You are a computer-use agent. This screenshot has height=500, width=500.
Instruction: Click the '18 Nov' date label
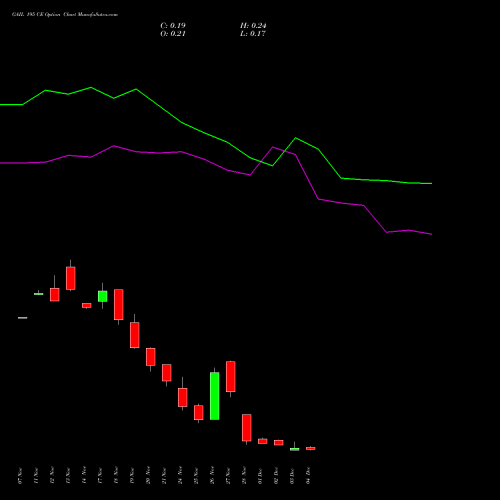coord(116,476)
